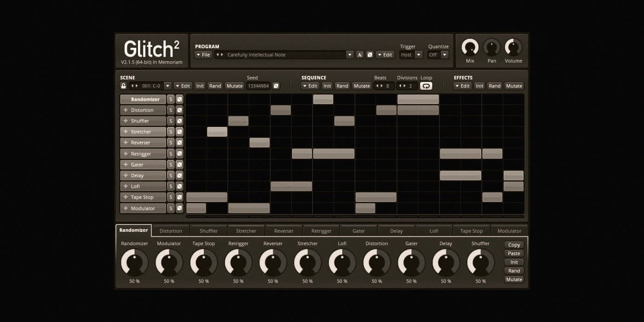Click the Volume knob
Screen dimensions: 644x322
[513, 47]
